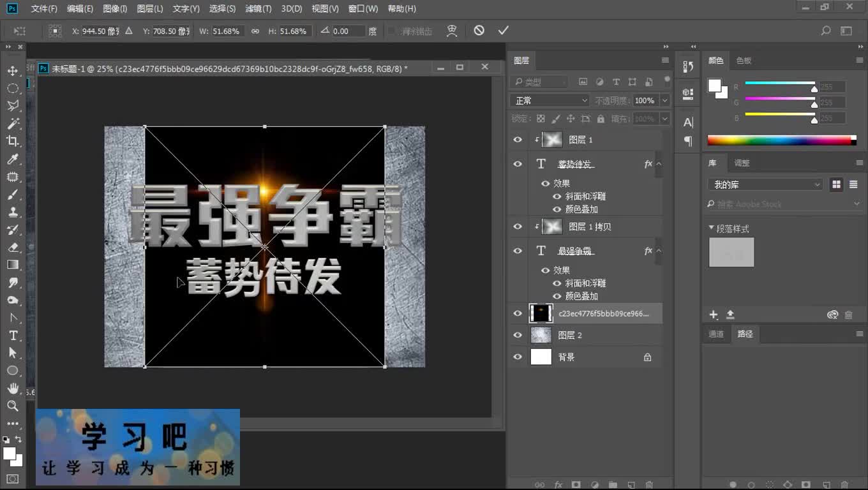Add a layer mask from the Layers panel

coord(576,485)
